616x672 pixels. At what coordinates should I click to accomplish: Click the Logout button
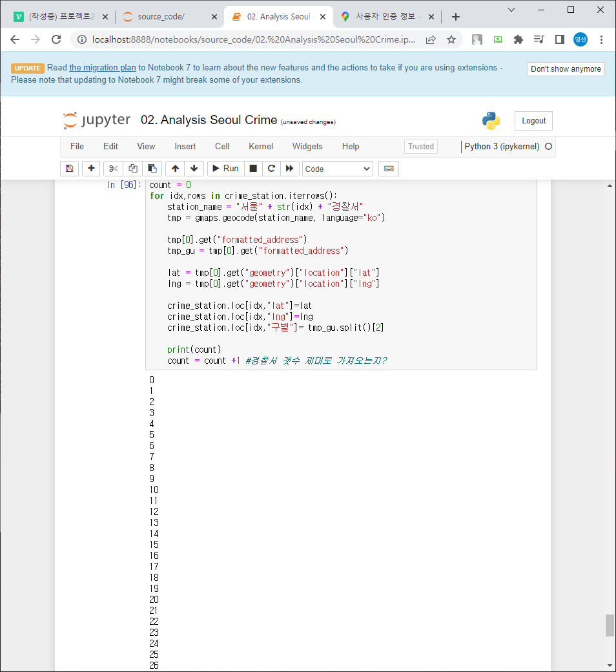533,121
